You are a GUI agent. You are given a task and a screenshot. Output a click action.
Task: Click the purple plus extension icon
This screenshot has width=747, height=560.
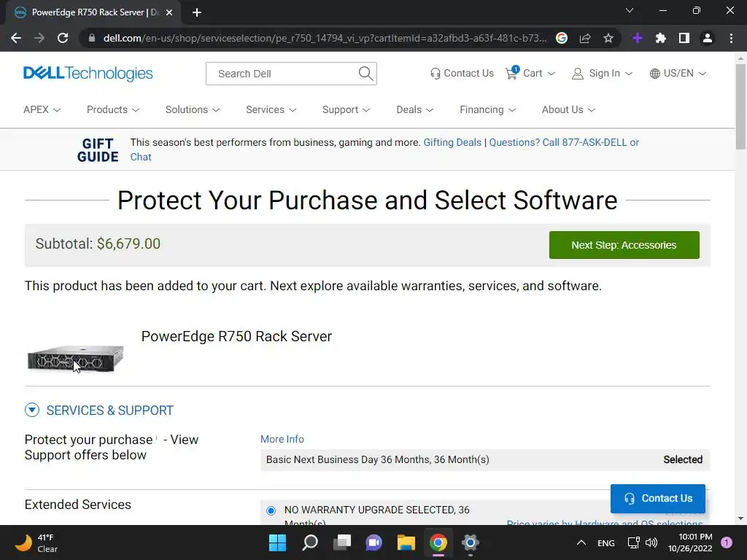tap(638, 38)
